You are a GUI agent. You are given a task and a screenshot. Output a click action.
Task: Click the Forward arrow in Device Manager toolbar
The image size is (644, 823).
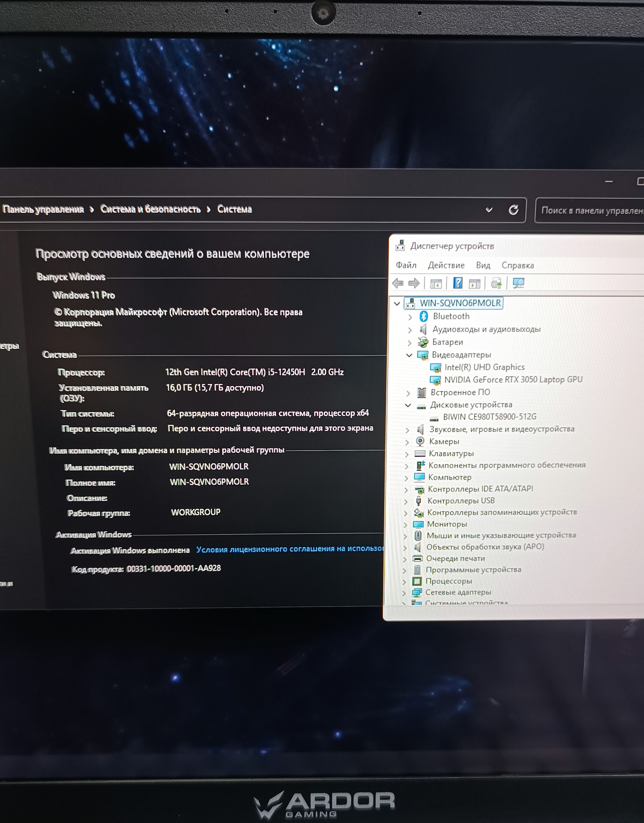pos(414,283)
